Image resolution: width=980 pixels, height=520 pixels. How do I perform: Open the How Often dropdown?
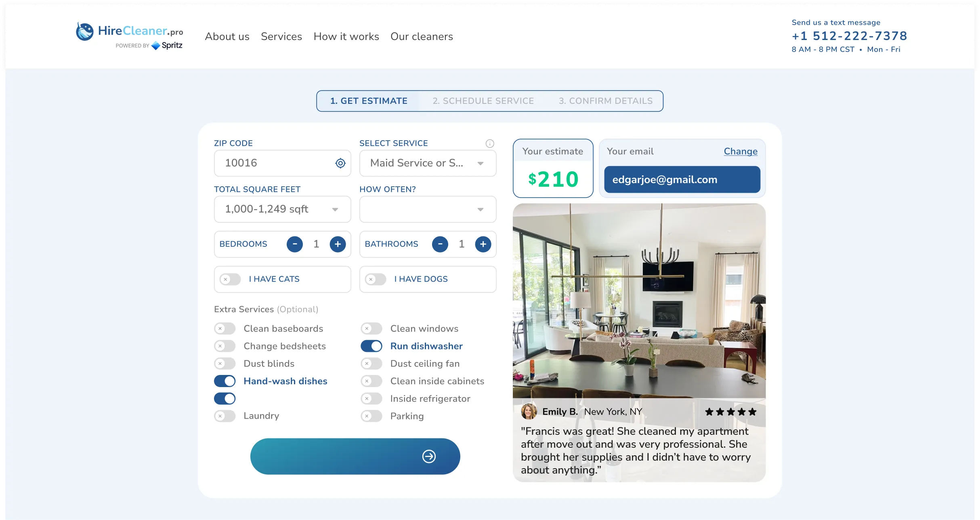pyautogui.click(x=428, y=209)
